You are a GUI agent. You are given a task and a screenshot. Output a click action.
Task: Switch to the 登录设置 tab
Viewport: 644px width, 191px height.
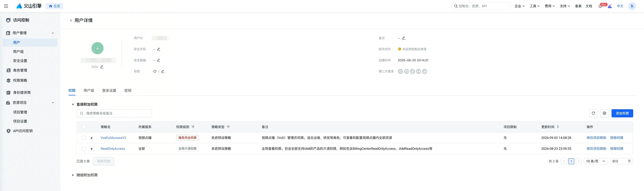click(x=109, y=90)
